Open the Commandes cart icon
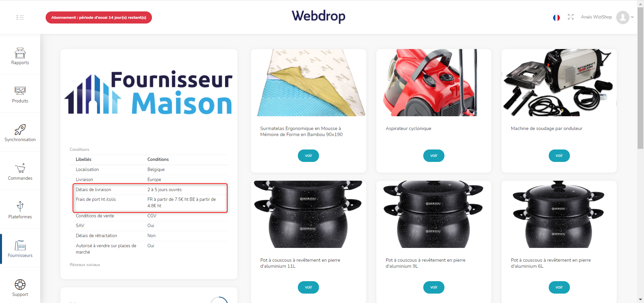The image size is (644, 303). [20, 168]
